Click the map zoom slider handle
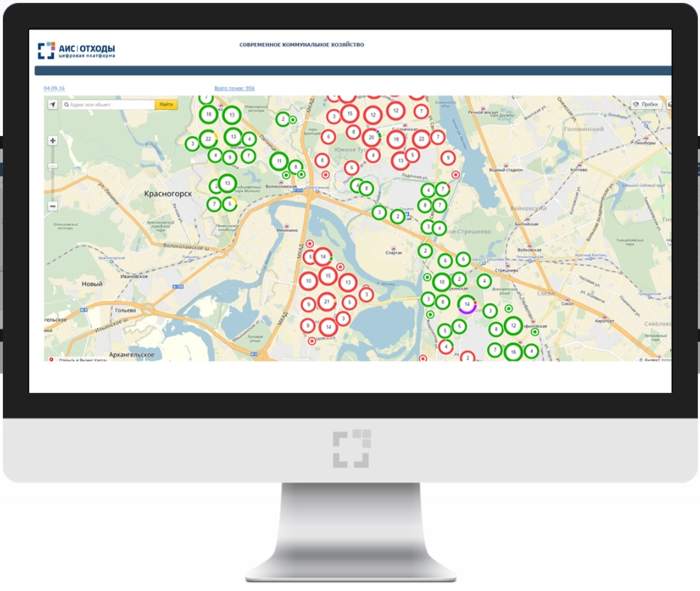 pyautogui.click(x=53, y=166)
